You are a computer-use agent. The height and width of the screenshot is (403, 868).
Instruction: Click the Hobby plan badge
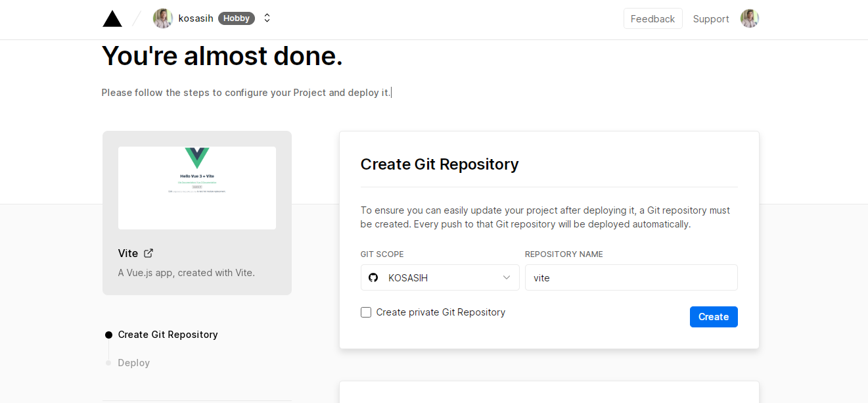click(237, 18)
